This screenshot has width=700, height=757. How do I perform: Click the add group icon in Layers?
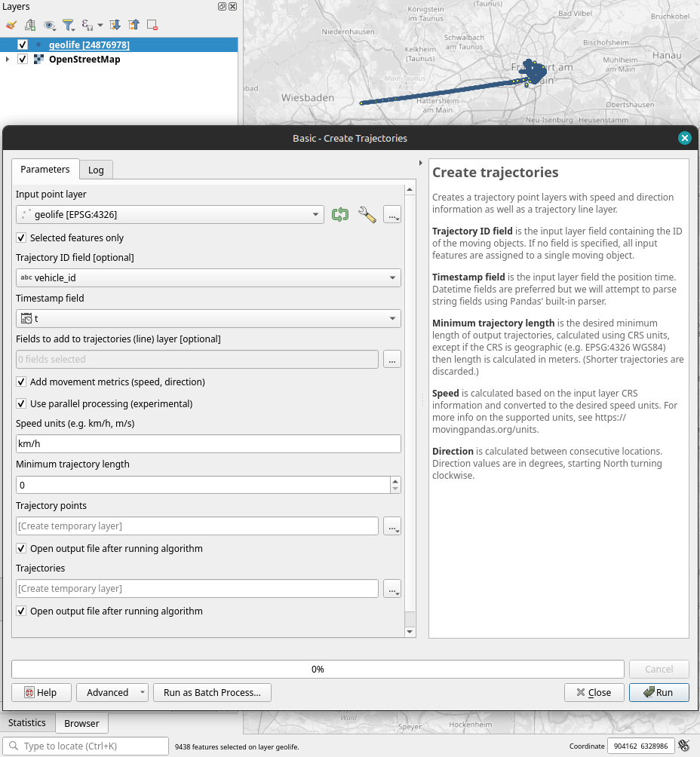click(x=30, y=25)
